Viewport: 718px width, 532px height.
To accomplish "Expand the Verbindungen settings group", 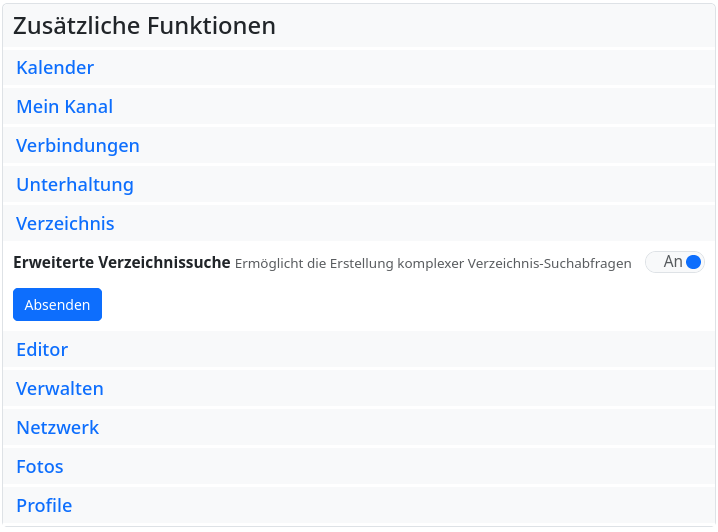I will (78, 146).
